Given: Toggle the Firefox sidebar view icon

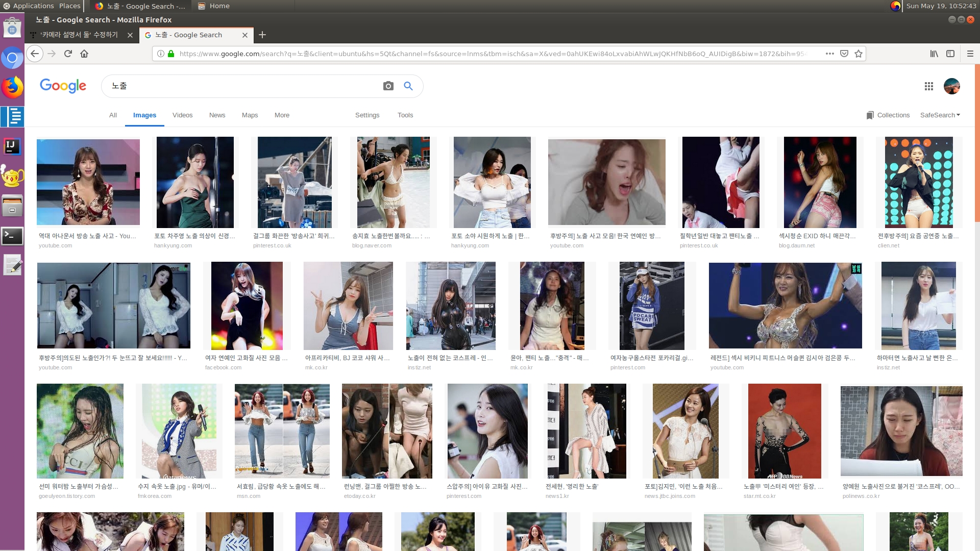Looking at the screenshot, I should coord(950,54).
